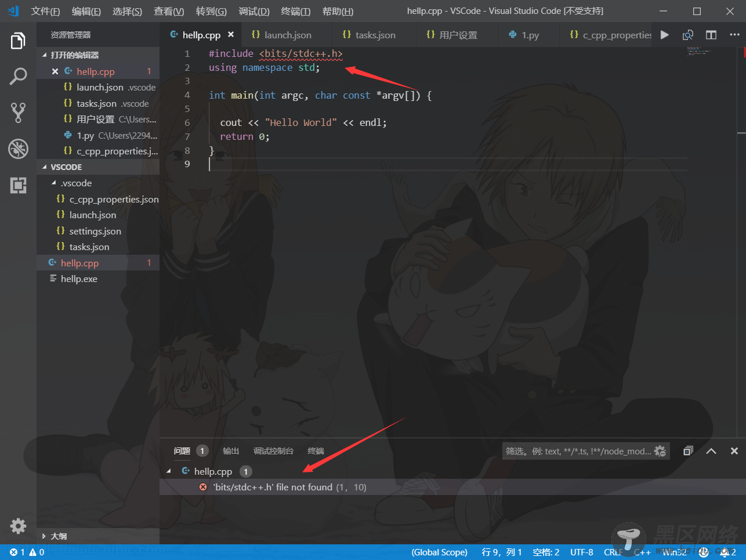Change encoding via UTF-8 status item
The height and width of the screenshot is (560, 746).
(x=581, y=552)
